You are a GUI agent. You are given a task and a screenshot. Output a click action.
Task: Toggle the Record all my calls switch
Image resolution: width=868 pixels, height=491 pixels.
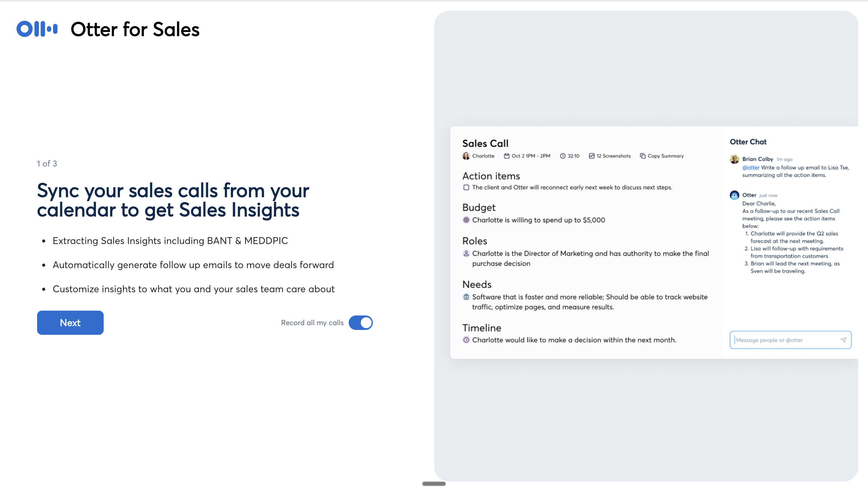click(x=360, y=322)
